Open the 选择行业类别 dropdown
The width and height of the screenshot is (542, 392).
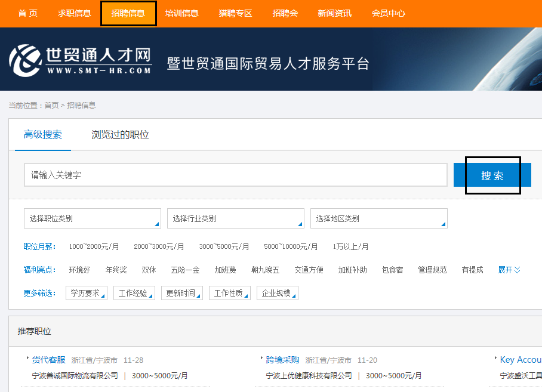point(235,218)
